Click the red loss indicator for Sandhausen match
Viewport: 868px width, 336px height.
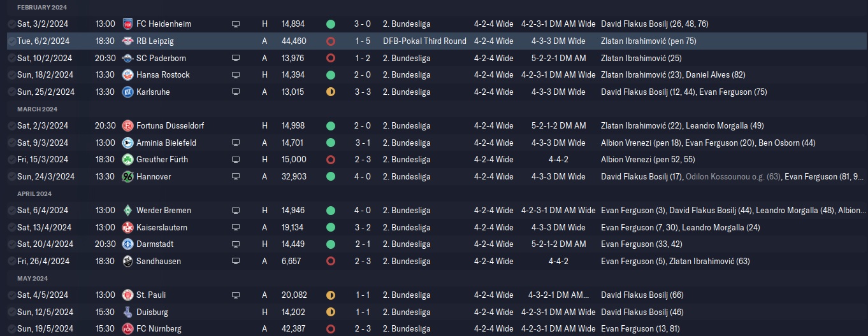[330, 262]
